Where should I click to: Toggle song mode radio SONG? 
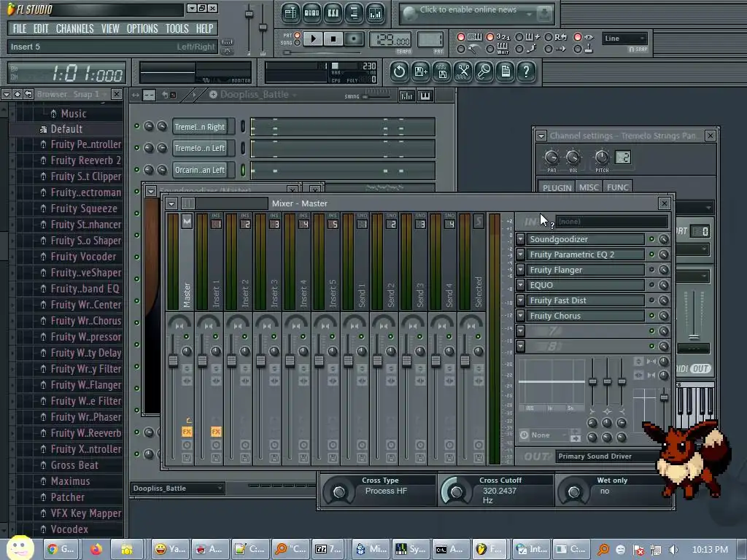point(298,43)
